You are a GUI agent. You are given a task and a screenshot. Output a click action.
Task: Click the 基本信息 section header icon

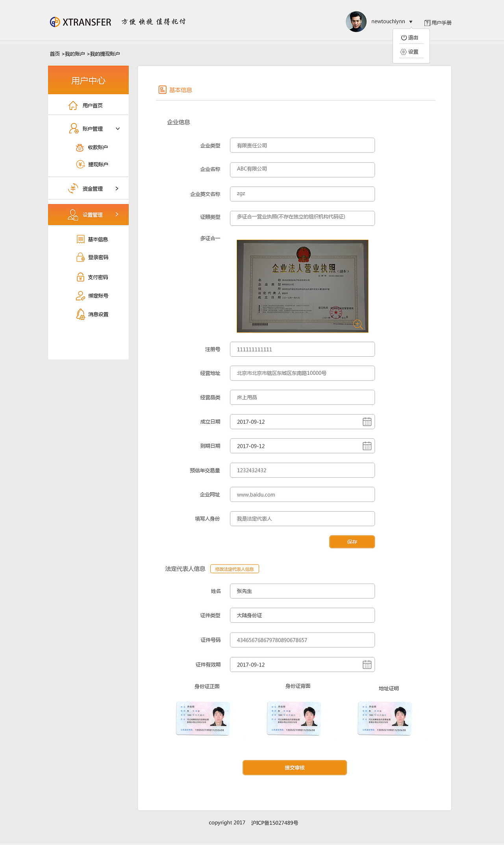point(163,90)
